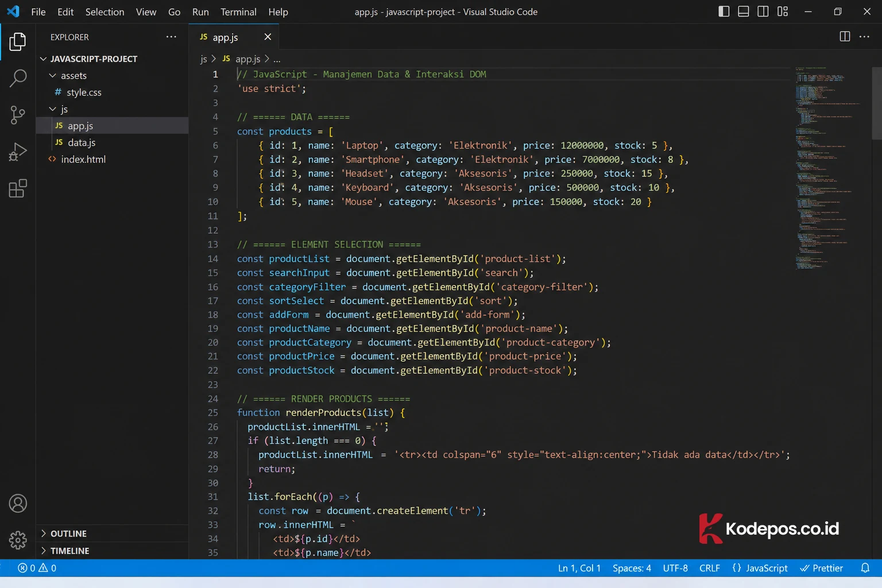Open the Explorer view in activity bar
The width and height of the screenshot is (882, 588).
[x=18, y=41]
